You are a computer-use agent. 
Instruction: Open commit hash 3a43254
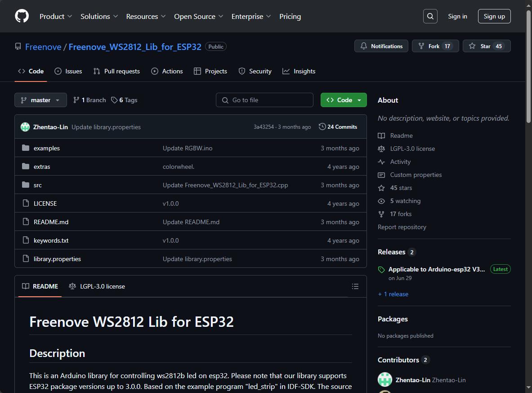264,126
